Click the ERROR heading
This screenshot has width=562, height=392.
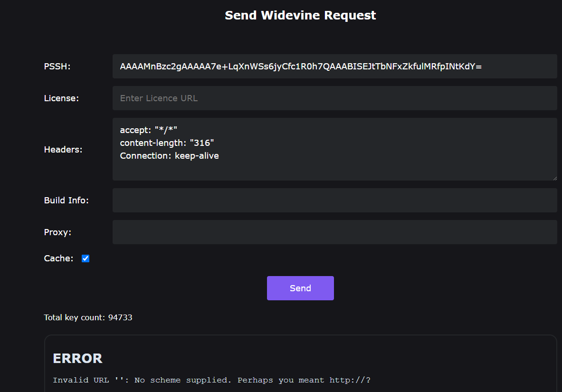pyautogui.click(x=77, y=358)
